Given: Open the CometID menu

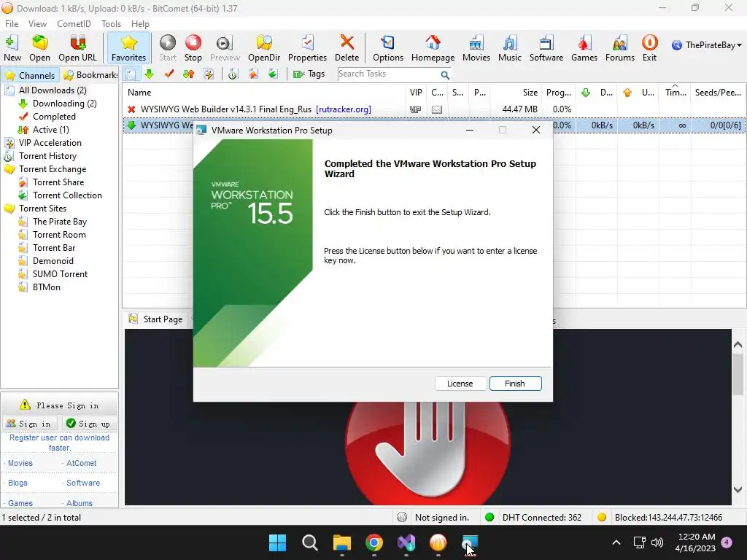Looking at the screenshot, I should [74, 24].
